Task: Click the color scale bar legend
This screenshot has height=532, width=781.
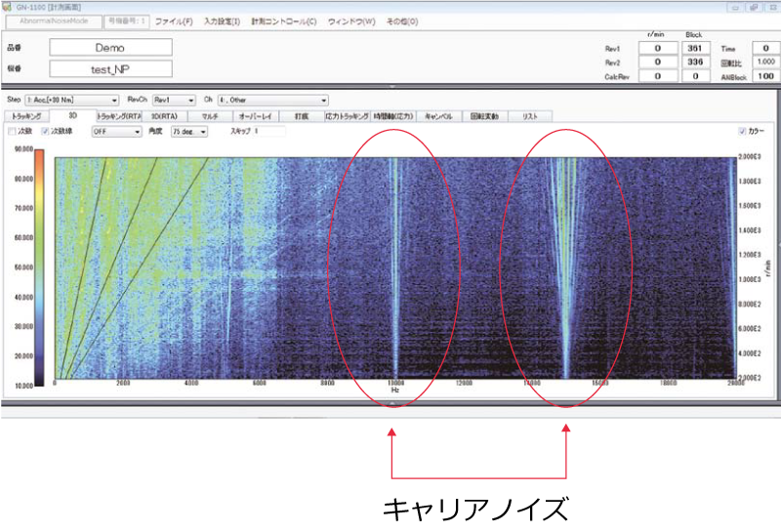Action: click(x=38, y=264)
